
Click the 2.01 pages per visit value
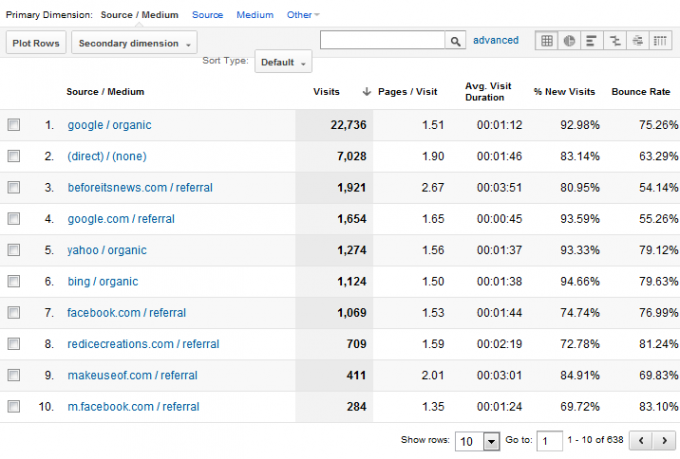(433, 375)
